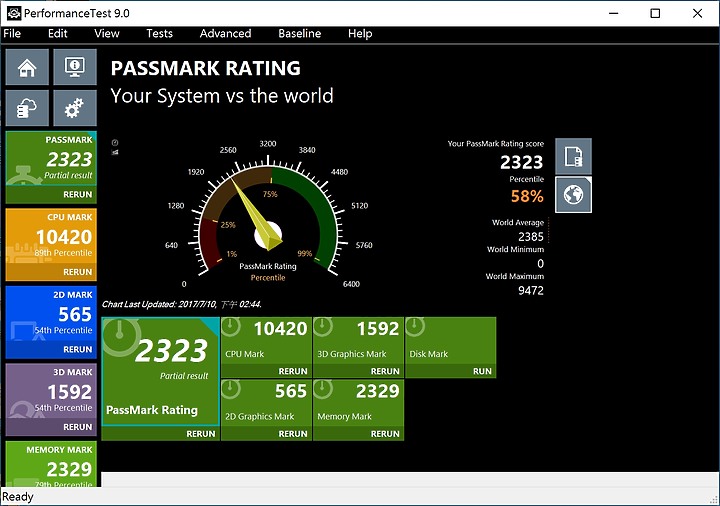Screen dimensions: 720x506
Task: Open the Help menu
Action: (x=360, y=34)
